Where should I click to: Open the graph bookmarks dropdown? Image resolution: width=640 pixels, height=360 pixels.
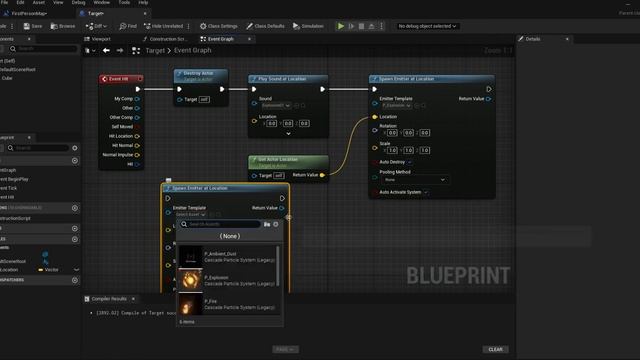point(90,51)
